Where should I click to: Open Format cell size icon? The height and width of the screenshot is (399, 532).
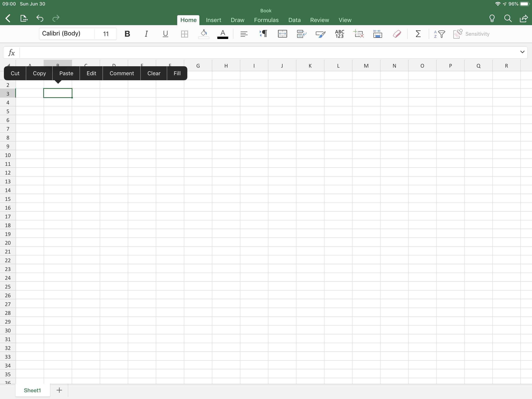[378, 34]
